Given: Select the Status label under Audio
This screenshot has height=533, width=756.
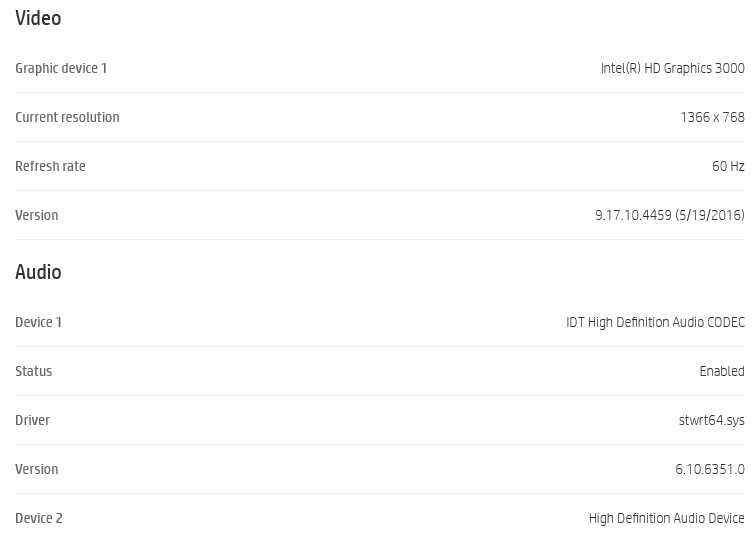Looking at the screenshot, I should click(34, 371).
